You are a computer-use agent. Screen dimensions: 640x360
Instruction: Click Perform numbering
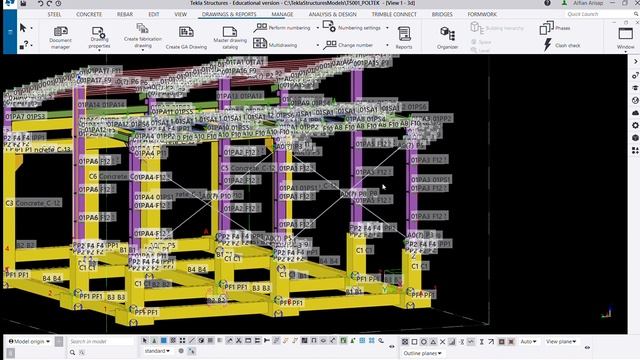click(282, 28)
